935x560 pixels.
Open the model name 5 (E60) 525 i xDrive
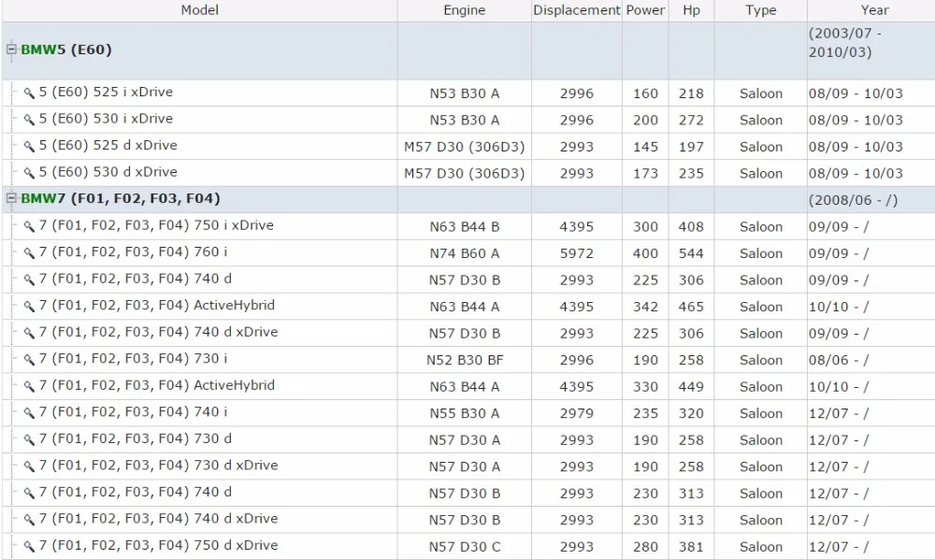pos(107,92)
